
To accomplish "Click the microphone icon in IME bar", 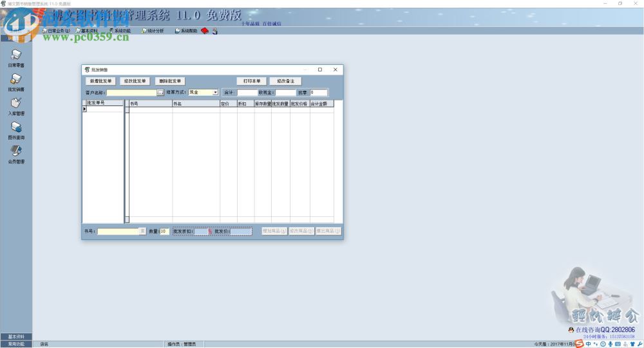I will pos(611,344).
